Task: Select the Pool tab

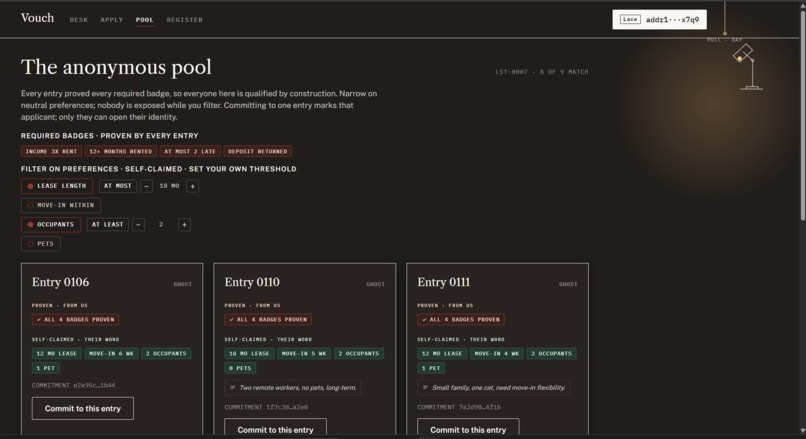Action: (144, 20)
